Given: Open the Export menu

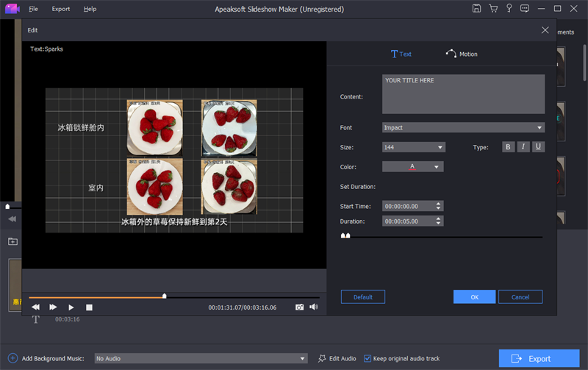Looking at the screenshot, I should tap(61, 9).
